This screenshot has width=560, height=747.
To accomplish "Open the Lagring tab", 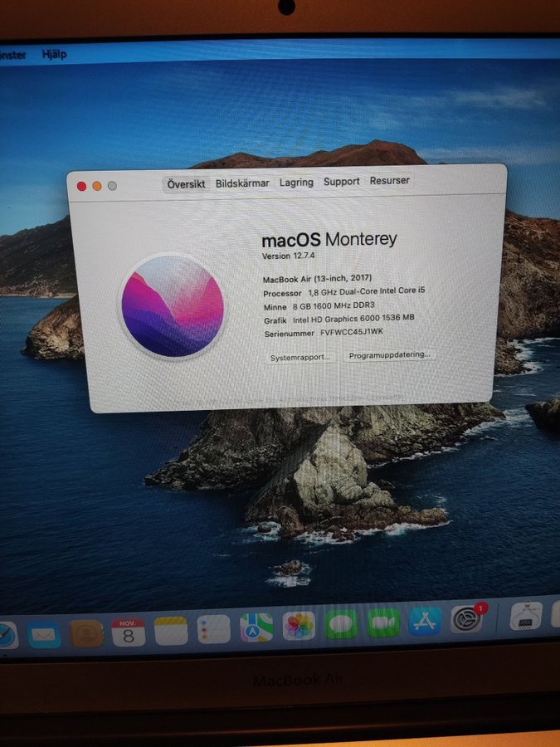I will click(296, 183).
